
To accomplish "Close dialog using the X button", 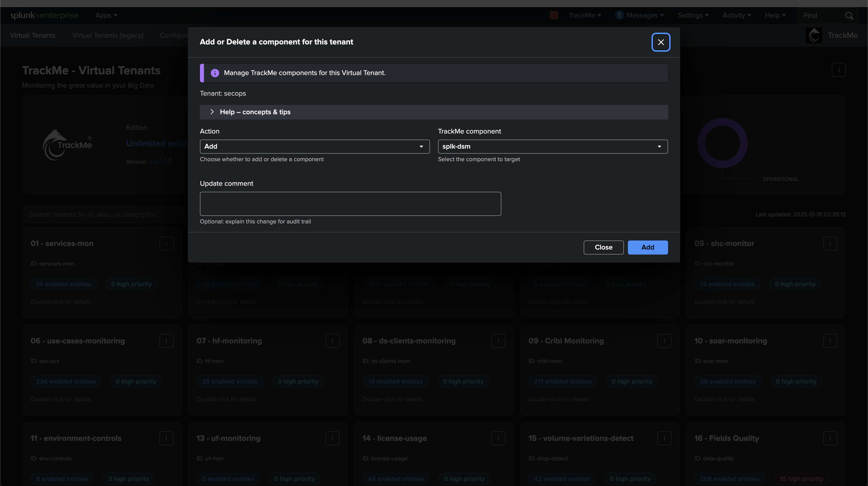I will point(661,42).
